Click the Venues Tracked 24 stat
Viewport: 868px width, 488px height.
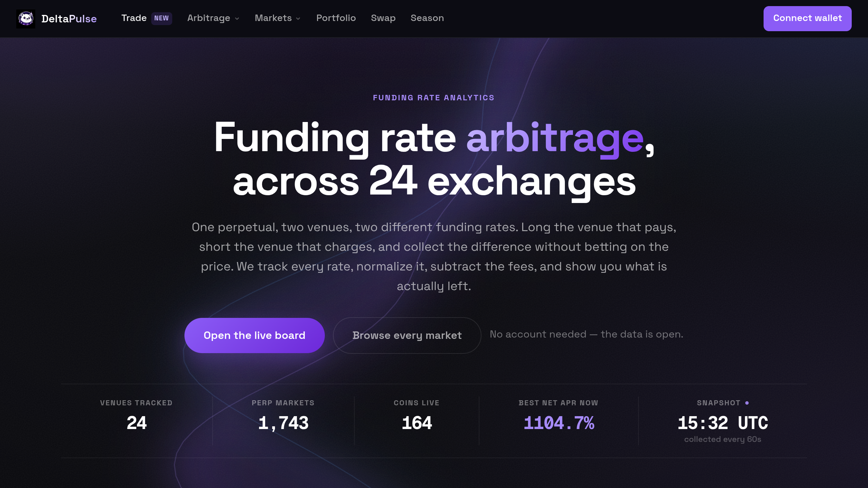click(x=136, y=423)
